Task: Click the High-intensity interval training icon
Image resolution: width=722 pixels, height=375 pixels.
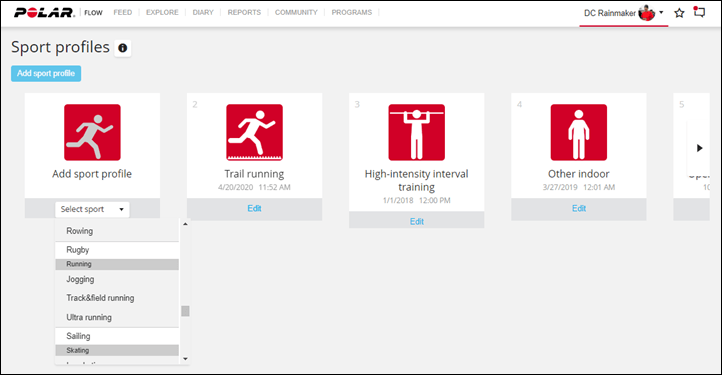Action: pos(416,132)
